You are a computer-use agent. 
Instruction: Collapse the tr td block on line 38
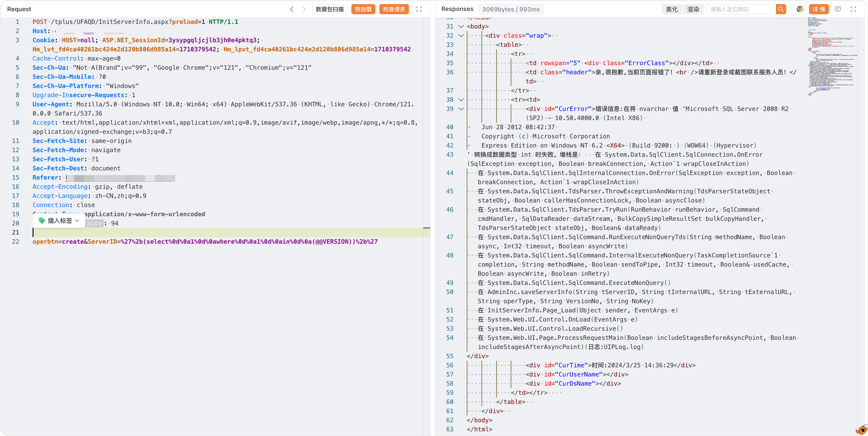[x=461, y=99]
